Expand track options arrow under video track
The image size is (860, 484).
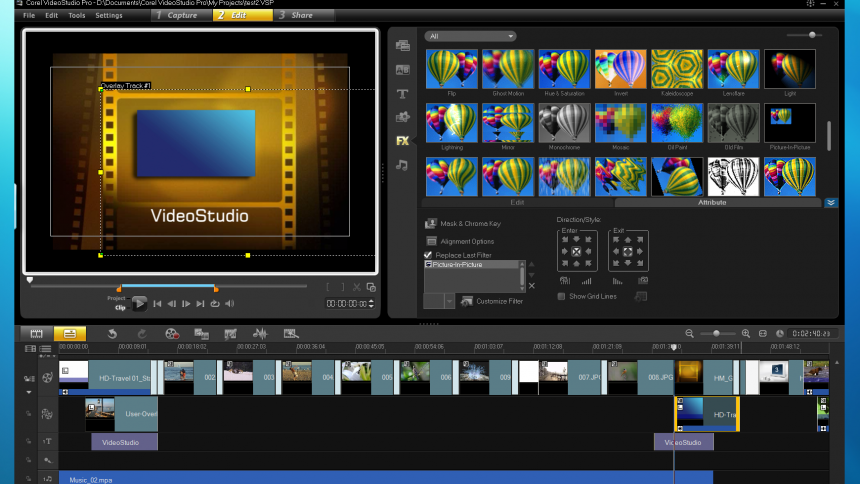29,392
